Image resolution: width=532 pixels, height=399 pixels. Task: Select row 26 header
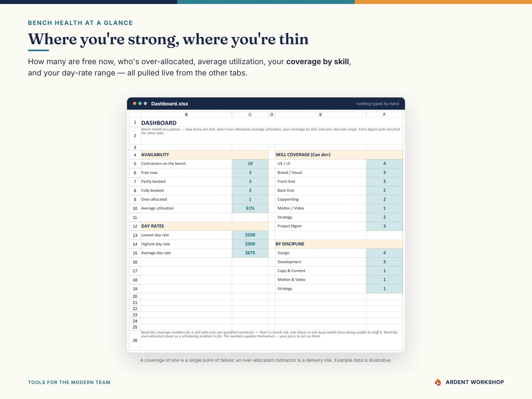tap(135, 340)
